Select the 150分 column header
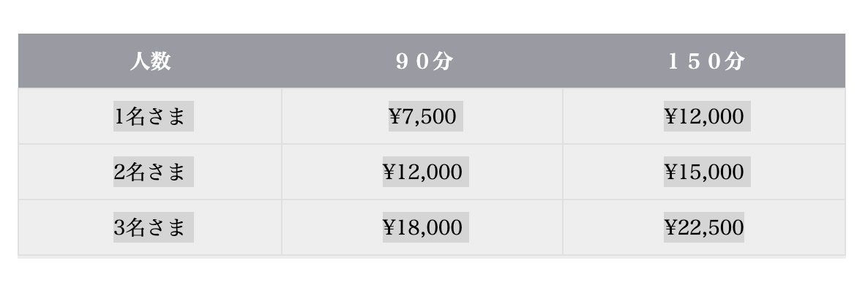The width and height of the screenshot is (868, 285). click(704, 61)
